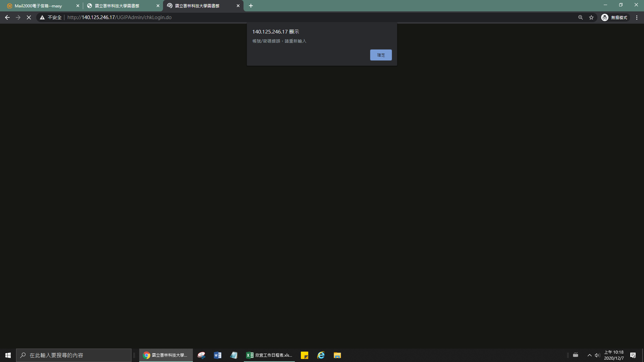Close the Mail2000 tab

tap(78, 6)
